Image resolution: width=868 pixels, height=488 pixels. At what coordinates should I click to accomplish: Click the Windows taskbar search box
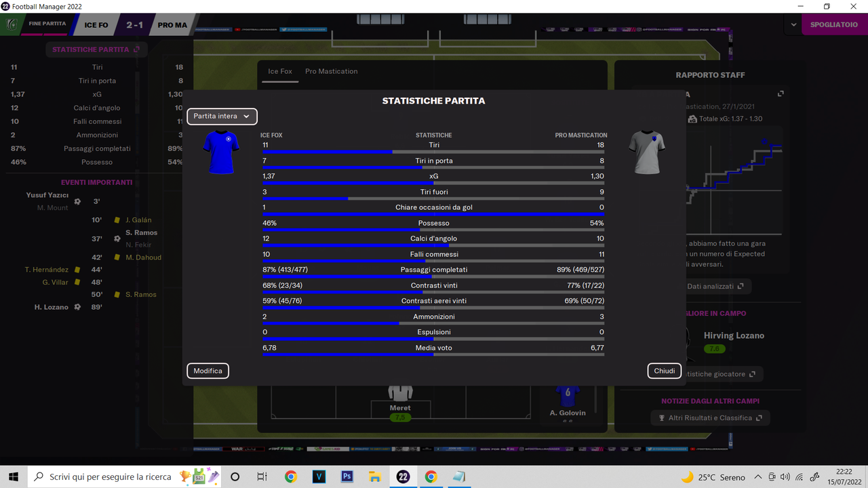[x=125, y=477]
